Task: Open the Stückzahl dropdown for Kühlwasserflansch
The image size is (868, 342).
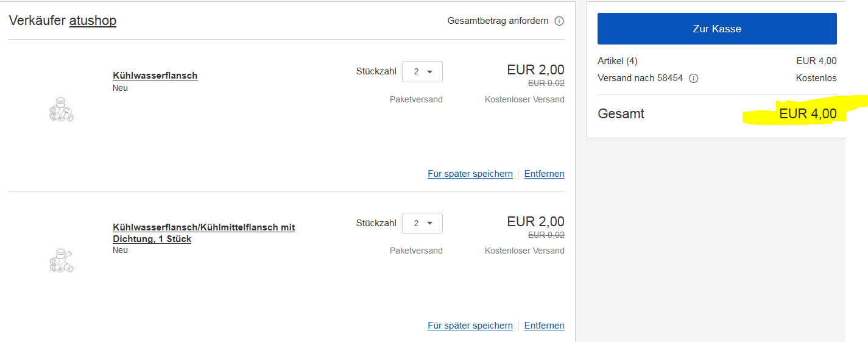Action: 422,72
